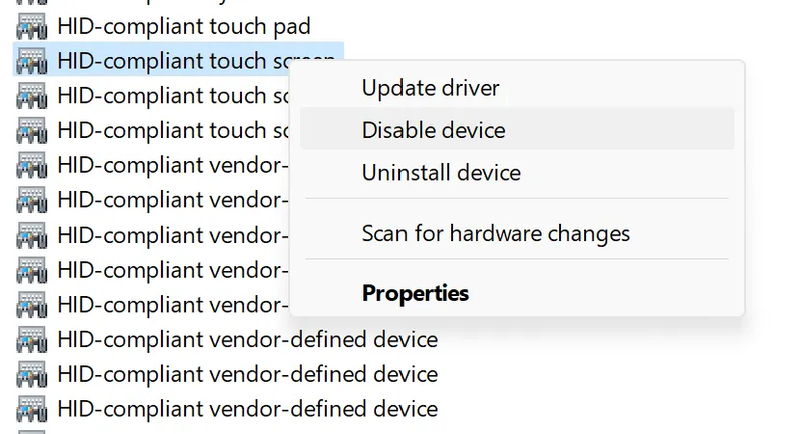Select the last truncated vendor- entry above the full labels
Viewport: 800px width, 434px height.
(x=173, y=305)
